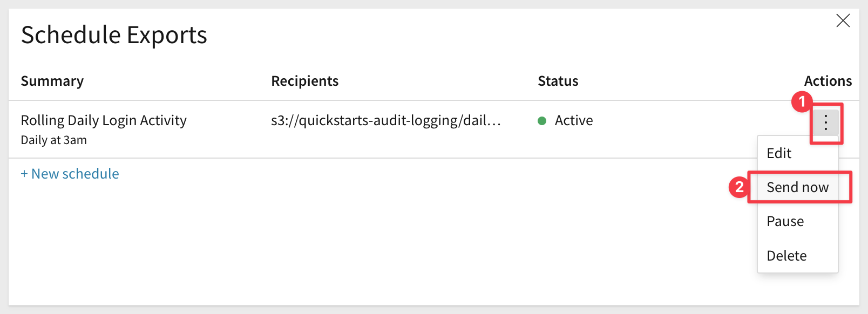The height and width of the screenshot is (314, 868).
Task: Click the red number 2 badge
Action: click(x=739, y=187)
